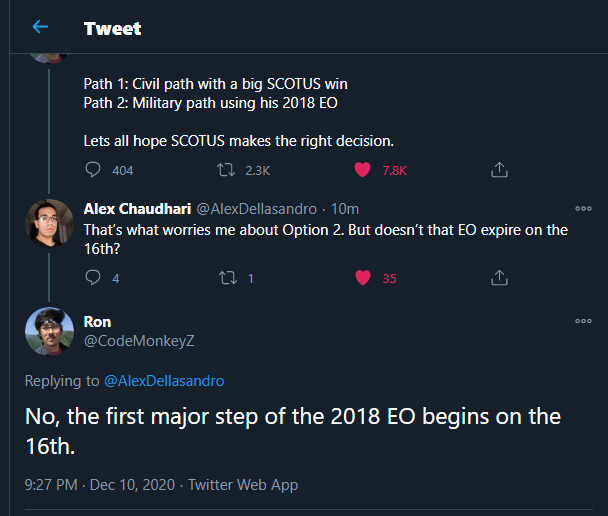Reply to the SCOTUS paths tweet
Screen dimensions: 608x516
click(94, 170)
